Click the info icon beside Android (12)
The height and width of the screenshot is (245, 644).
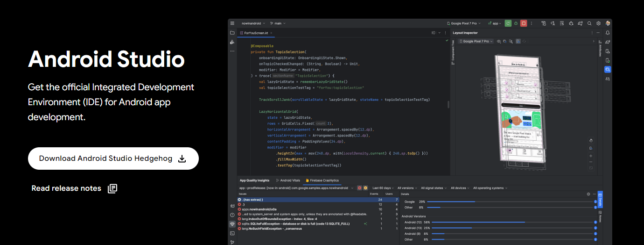click(595, 222)
